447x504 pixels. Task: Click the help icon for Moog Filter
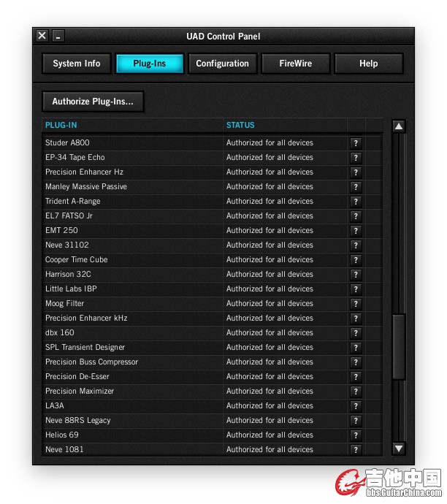(356, 304)
